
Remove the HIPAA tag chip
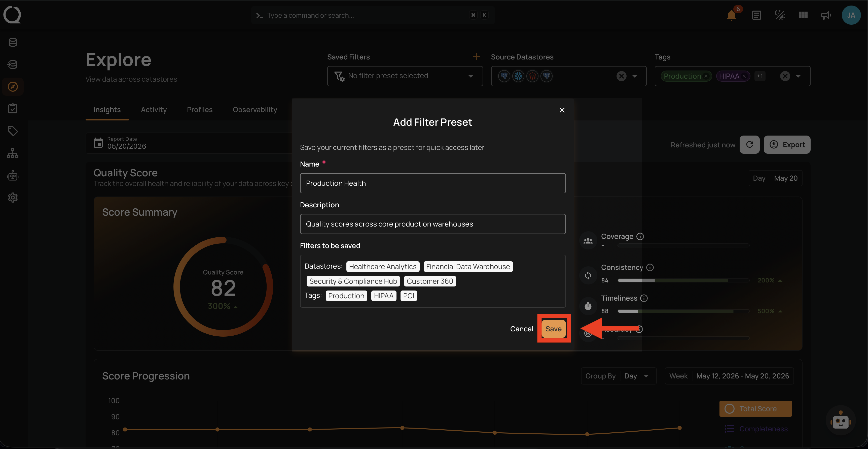tap(744, 76)
